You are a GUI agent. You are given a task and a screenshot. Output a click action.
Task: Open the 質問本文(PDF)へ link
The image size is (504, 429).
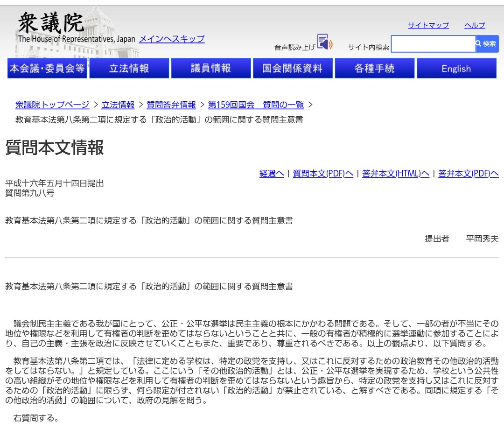coord(323,174)
